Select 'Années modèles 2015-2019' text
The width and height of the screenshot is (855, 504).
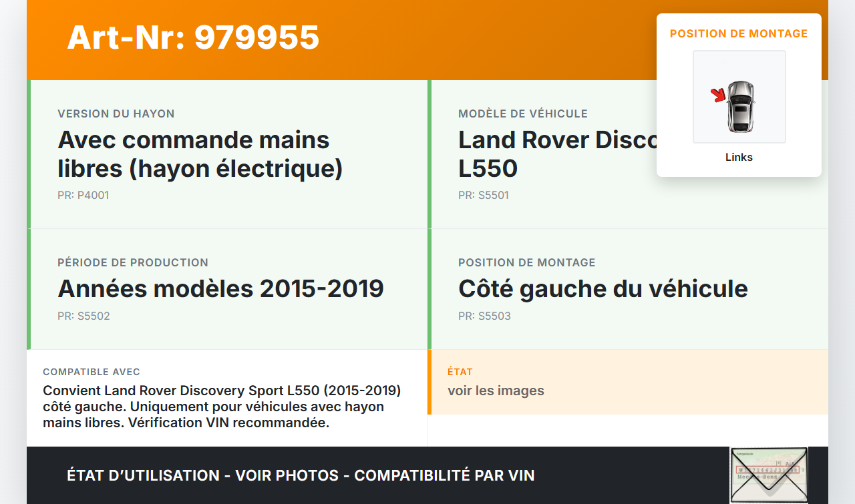click(x=220, y=289)
